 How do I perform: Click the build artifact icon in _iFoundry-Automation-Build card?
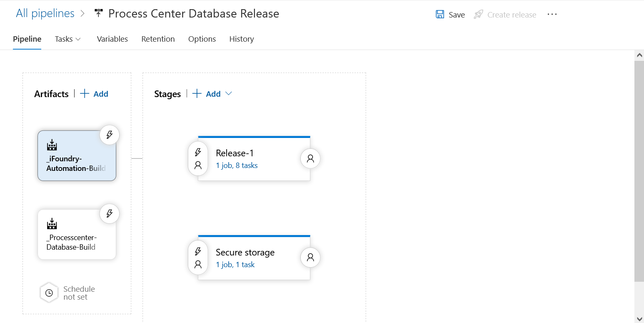coord(52,145)
